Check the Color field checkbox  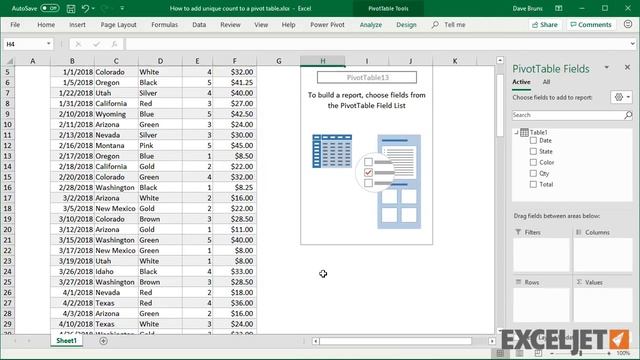533,162
